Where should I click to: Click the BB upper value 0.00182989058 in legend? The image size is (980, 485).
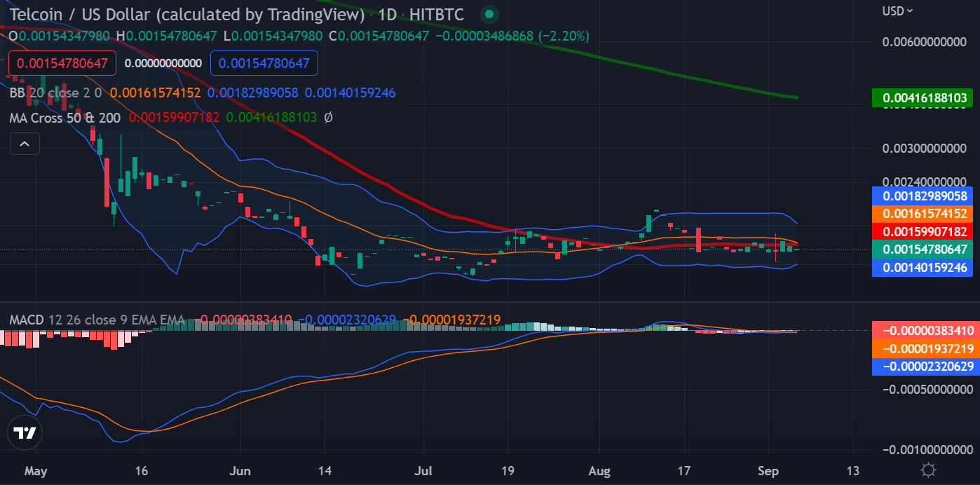[253, 93]
